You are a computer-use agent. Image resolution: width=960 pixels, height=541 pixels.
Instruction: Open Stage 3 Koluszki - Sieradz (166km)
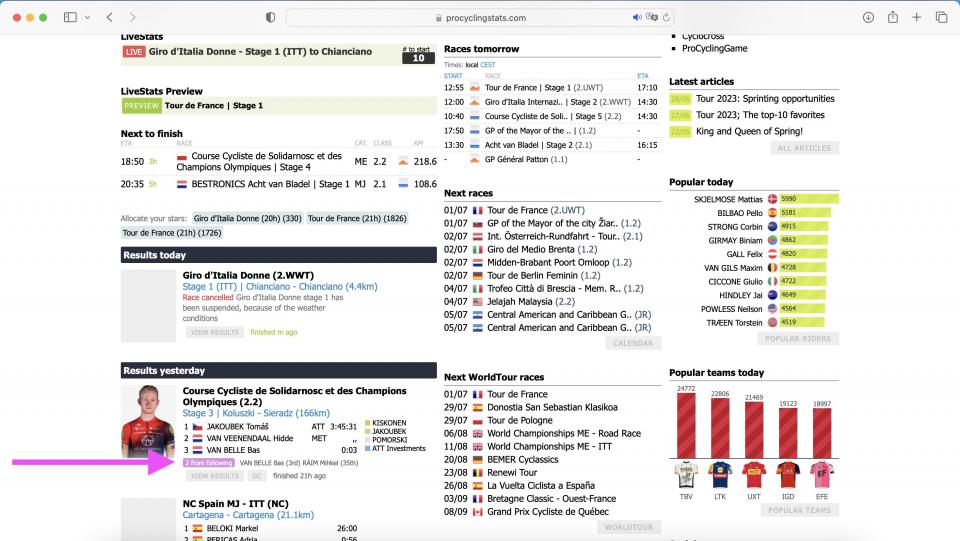click(256, 413)
